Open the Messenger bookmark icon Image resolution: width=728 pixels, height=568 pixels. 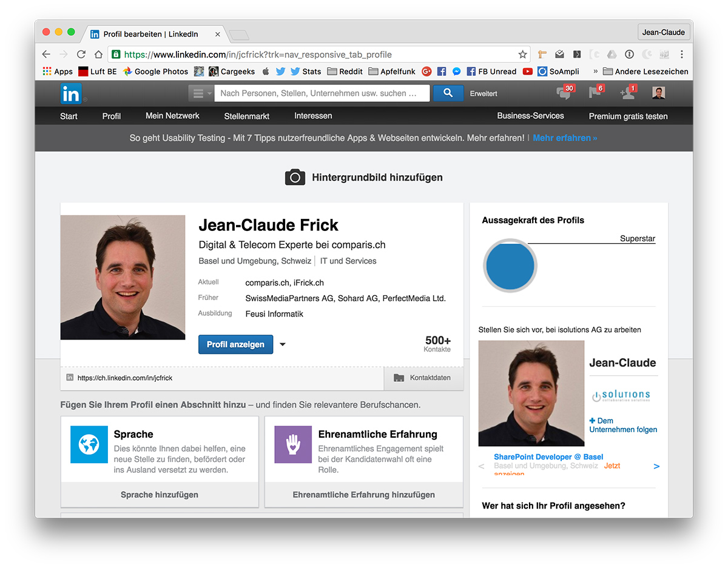tap(456, 72)
